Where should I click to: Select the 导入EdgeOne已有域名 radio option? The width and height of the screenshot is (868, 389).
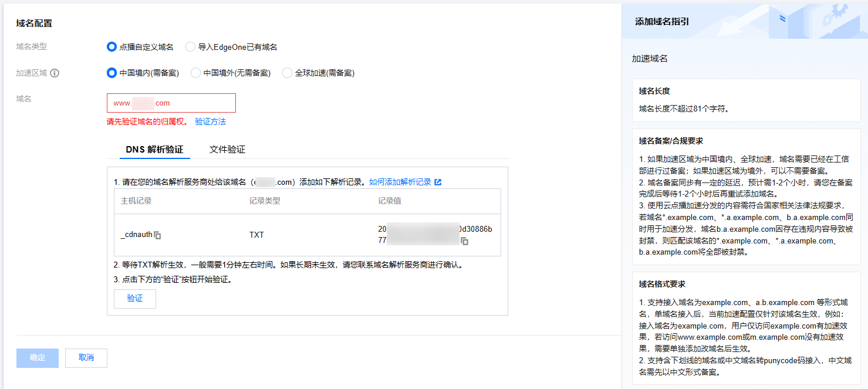pyautogui.click(x=190, y=46)
